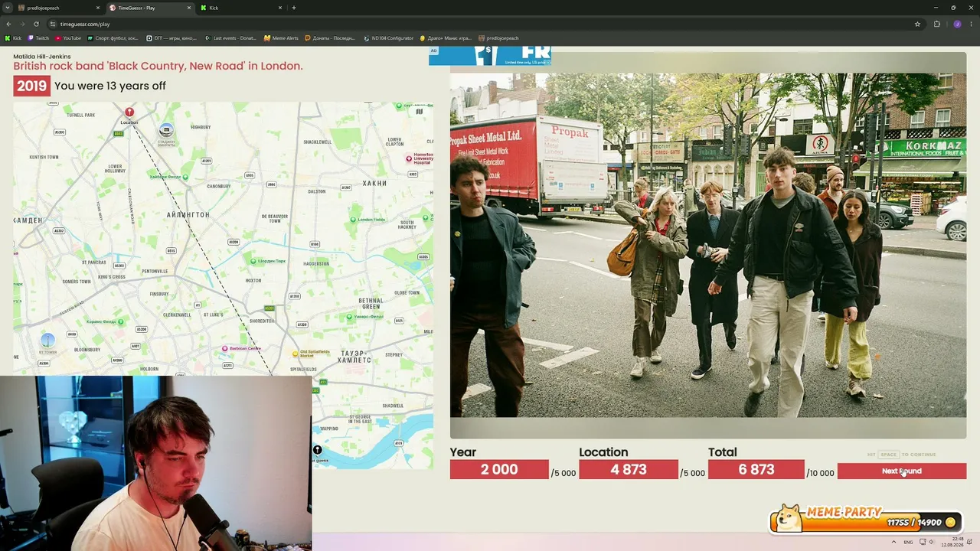Click the Next Round button
This screenshot has height=551, width=980.
[x=901, y=471]
